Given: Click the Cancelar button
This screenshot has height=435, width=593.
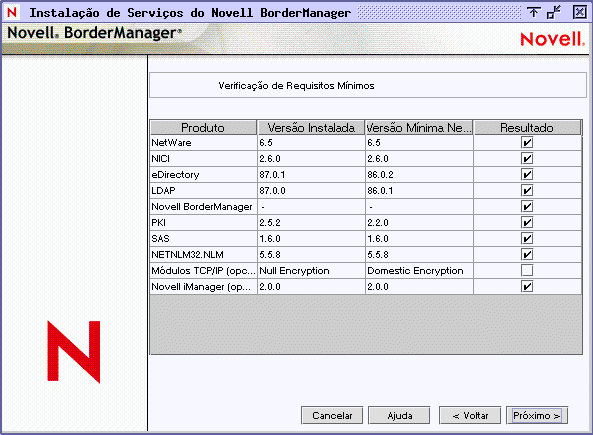Looking at the screenshot, I should click(332, 415).
